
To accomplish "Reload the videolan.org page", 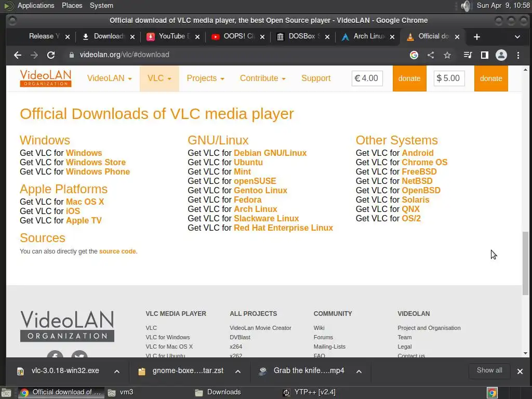I will (51, 55).
